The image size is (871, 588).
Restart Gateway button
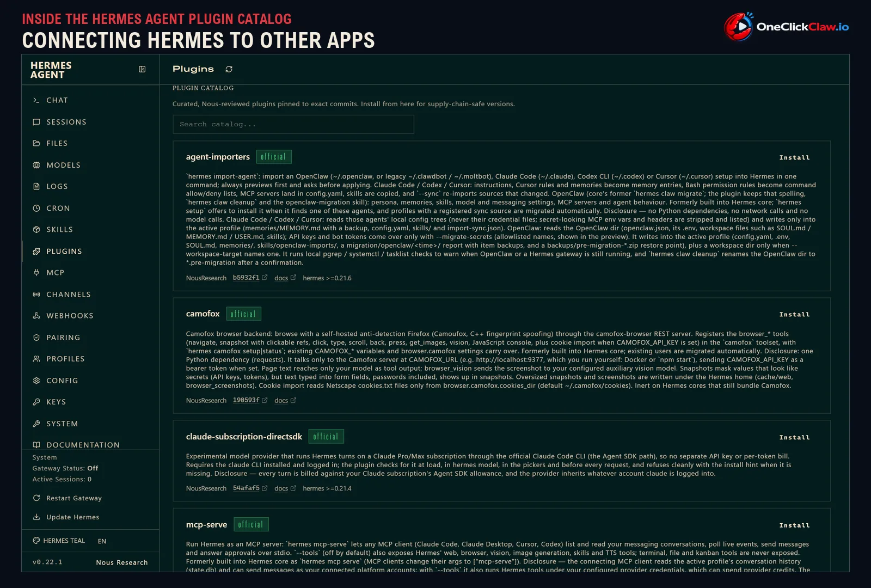68,498
